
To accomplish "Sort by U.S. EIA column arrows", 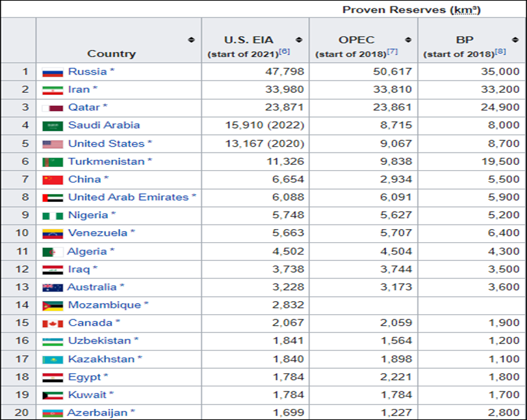I will pos(299,40).
